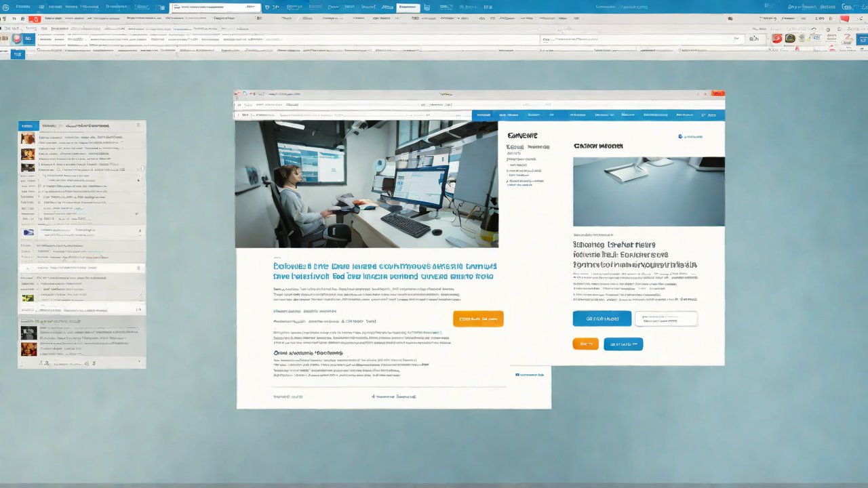Open the desk photo in right panel
868x488 pixels.
coord(648,191)
